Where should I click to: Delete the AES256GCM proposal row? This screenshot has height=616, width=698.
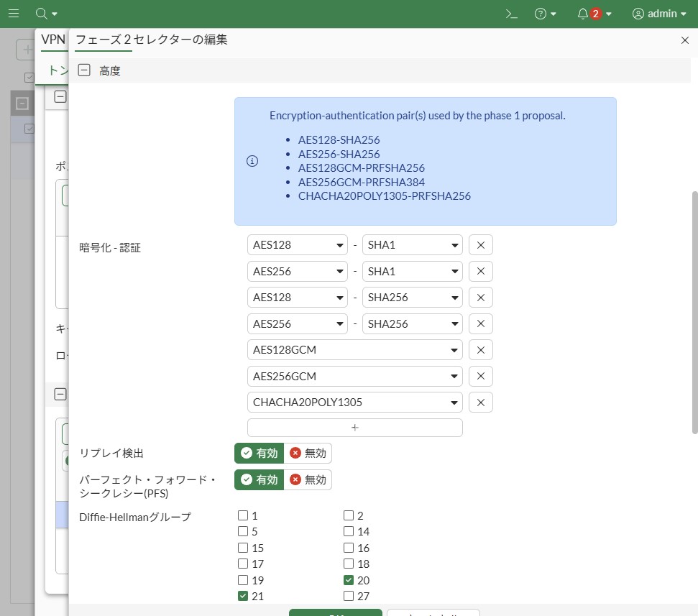480,376
